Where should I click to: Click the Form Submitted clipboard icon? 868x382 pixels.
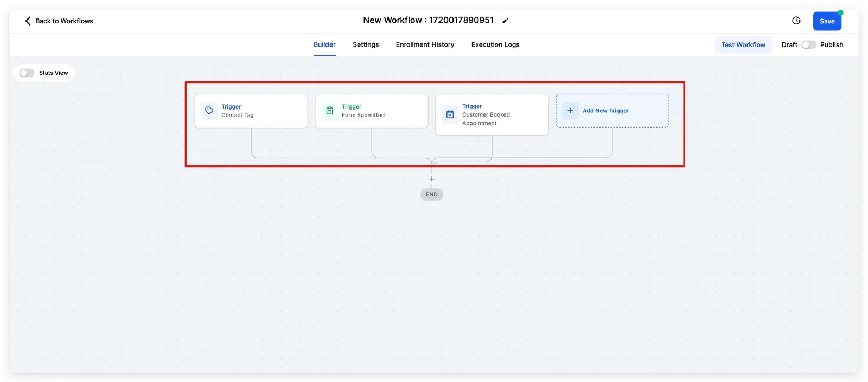329,111
